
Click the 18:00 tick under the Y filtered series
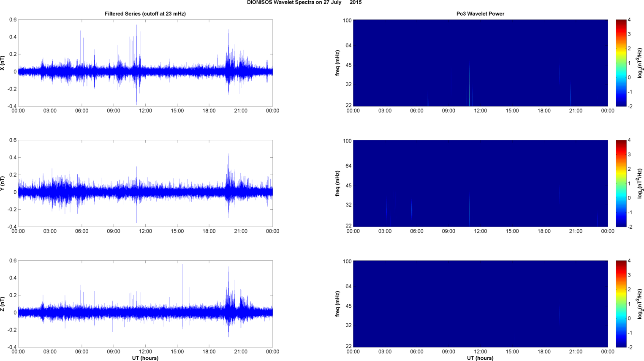click(x=209, y=231)
